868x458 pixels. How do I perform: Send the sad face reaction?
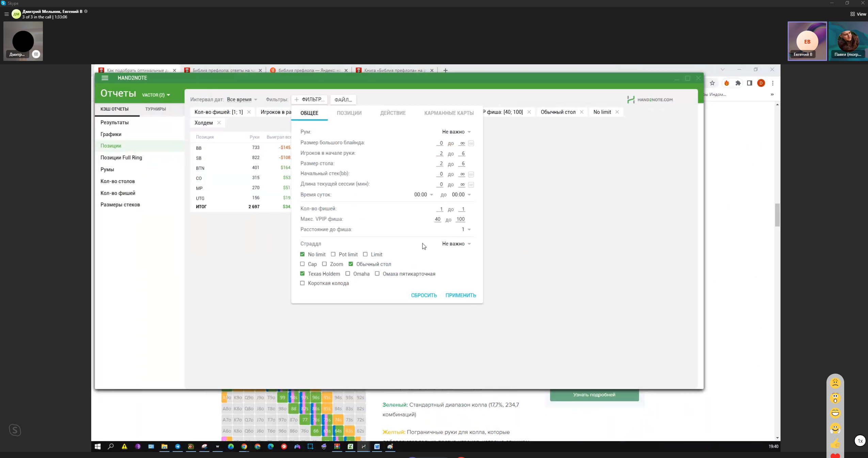[835, 383]
